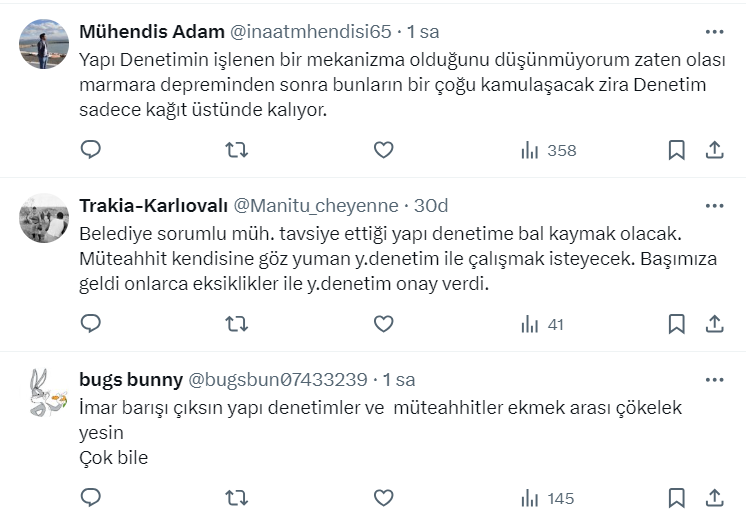Bookmark Mühendis Adam's tweet
Image resolution: width=752 pixels, height=523 pixels.
point(677,150)
